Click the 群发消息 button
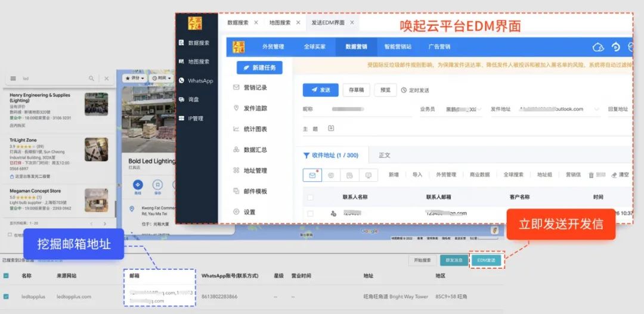Viewport: 644px width, 314px height. click(454, 260)
